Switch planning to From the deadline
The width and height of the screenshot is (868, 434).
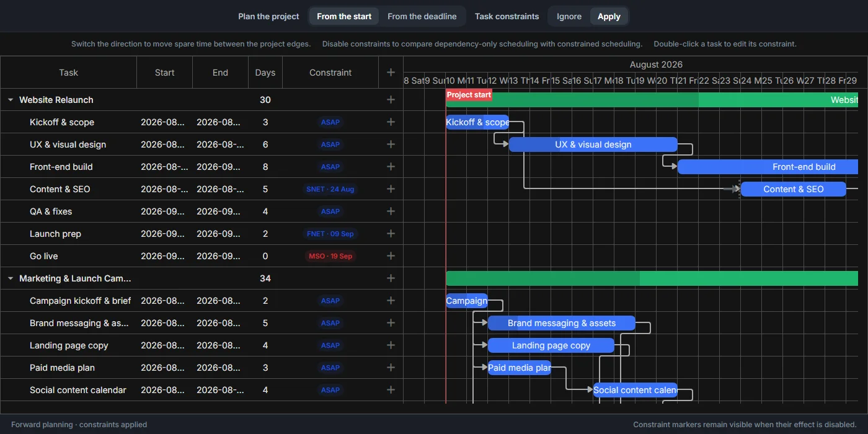[422, 17]
